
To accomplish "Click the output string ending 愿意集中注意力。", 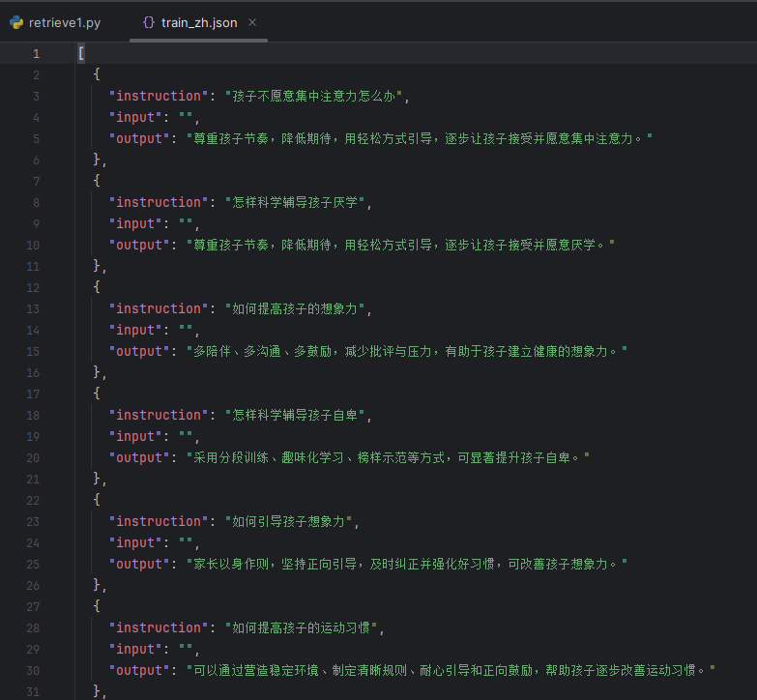I will 419,138.
